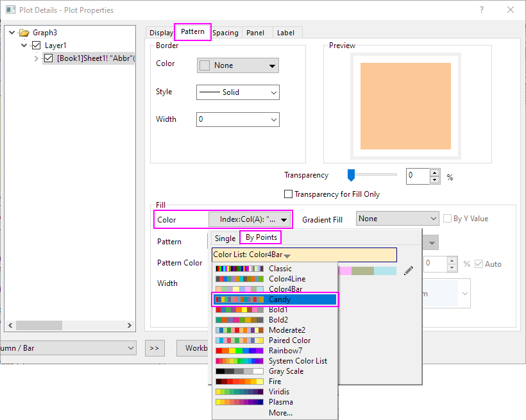Switch to the Spacing tab

pos(225,33)
